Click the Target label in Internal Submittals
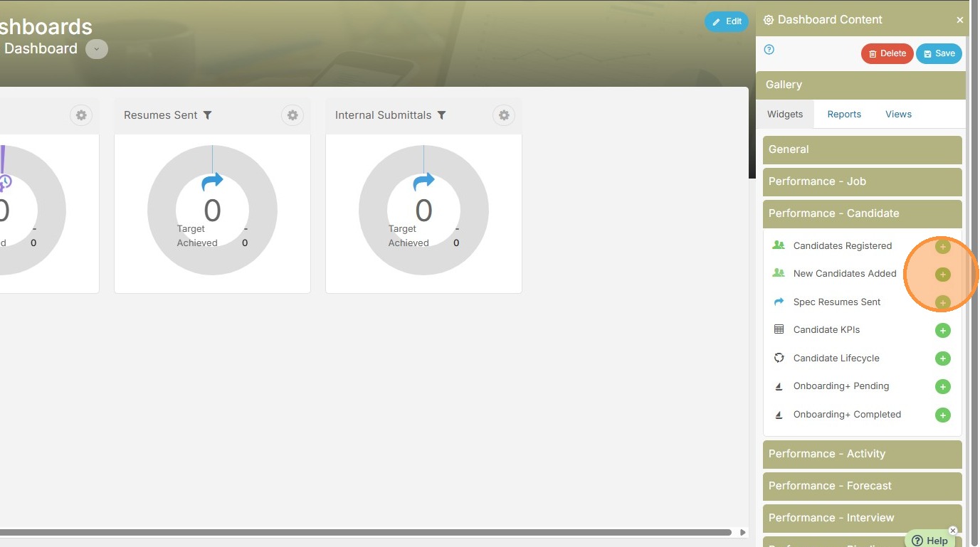Image resolution: width=980 pixels, height=547 pixels. (x=402, y=229)
